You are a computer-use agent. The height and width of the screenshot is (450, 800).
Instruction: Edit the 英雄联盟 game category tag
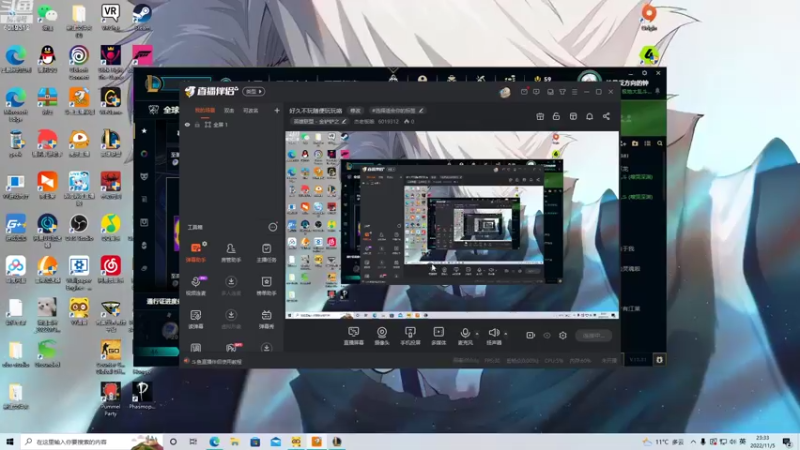[319, 121]
